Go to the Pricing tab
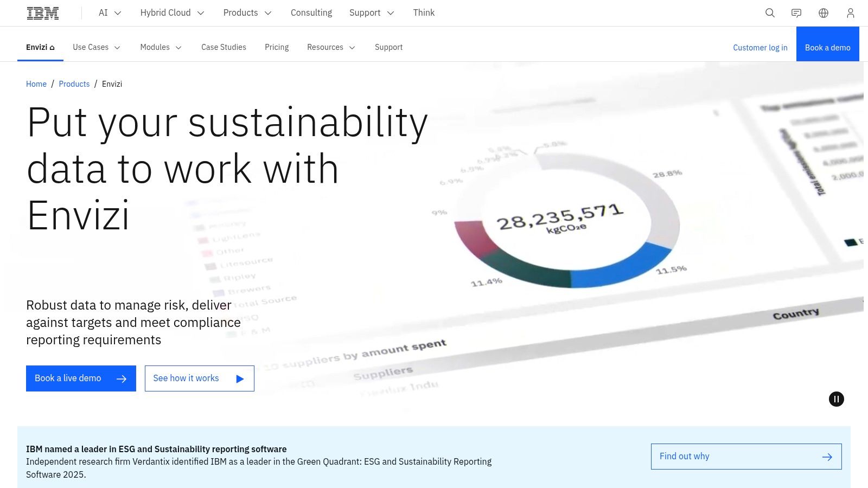Screen dimensions: 868x488 tap(277, 47)
